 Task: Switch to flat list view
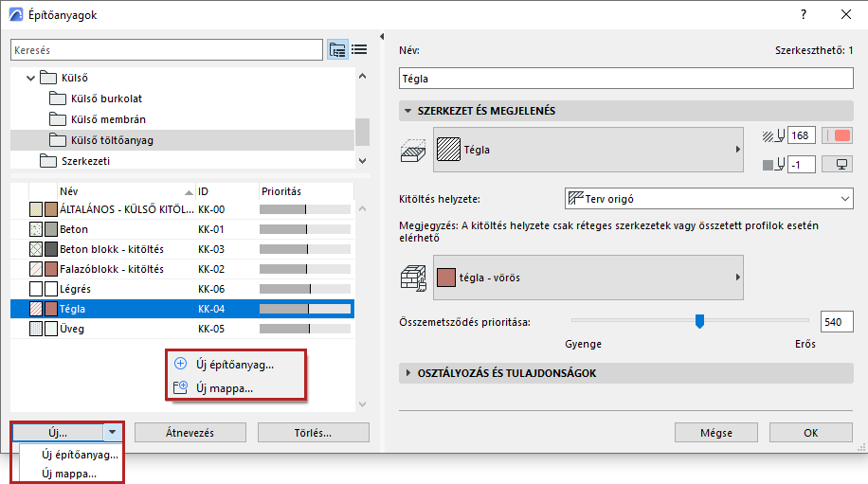(x=359, y=50)
